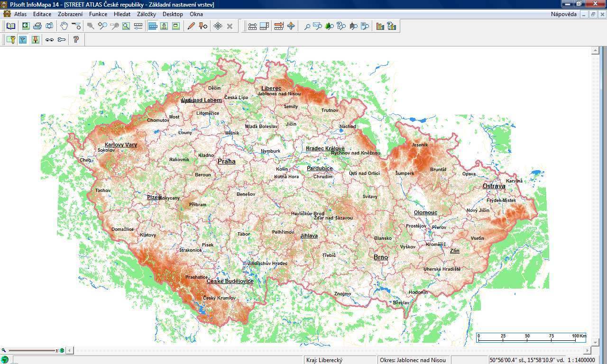The height and width of the screenshot is (364, 607).
Task: Open the Editace menu
Action: [x=42, y=14]
